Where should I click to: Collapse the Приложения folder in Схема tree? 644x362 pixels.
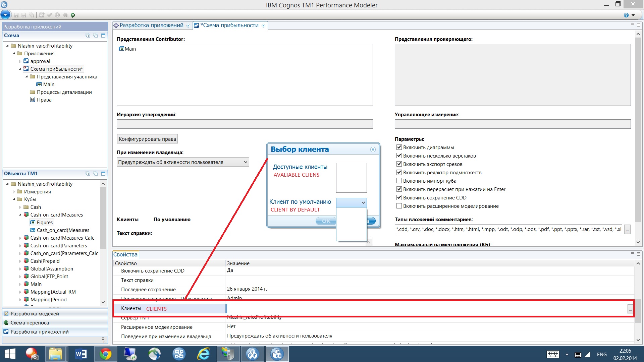14,54
